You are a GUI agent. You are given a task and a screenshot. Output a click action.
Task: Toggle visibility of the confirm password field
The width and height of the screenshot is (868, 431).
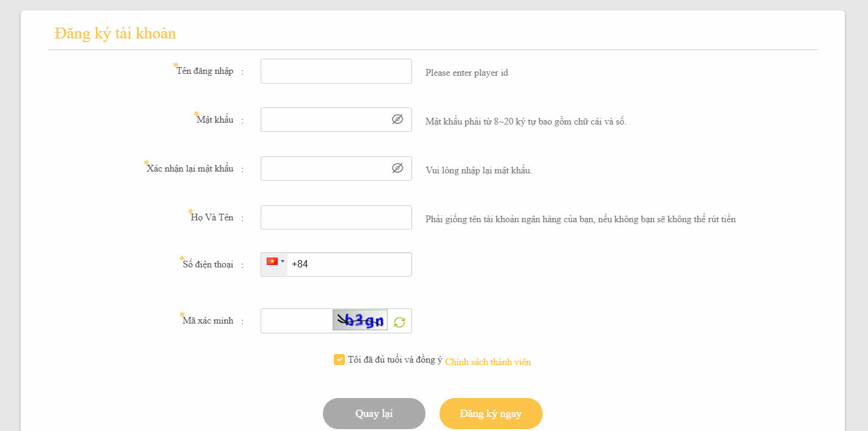coord(397,168)
